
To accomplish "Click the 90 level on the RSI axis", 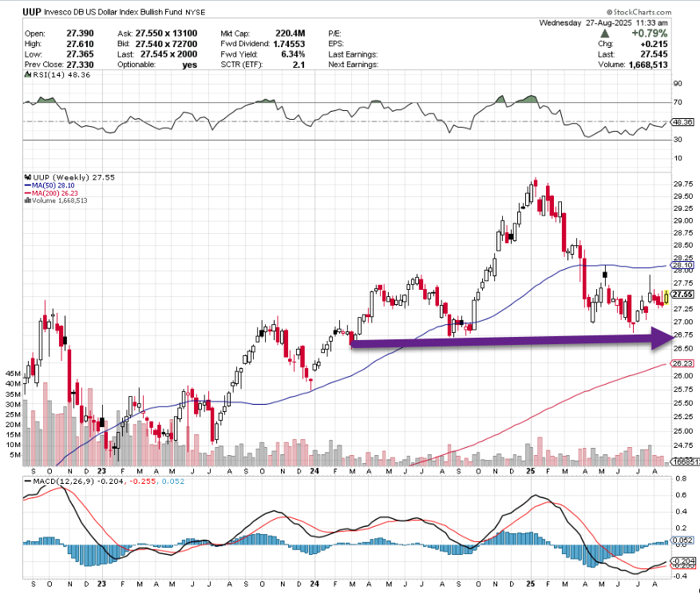I will tap(678, 84).
